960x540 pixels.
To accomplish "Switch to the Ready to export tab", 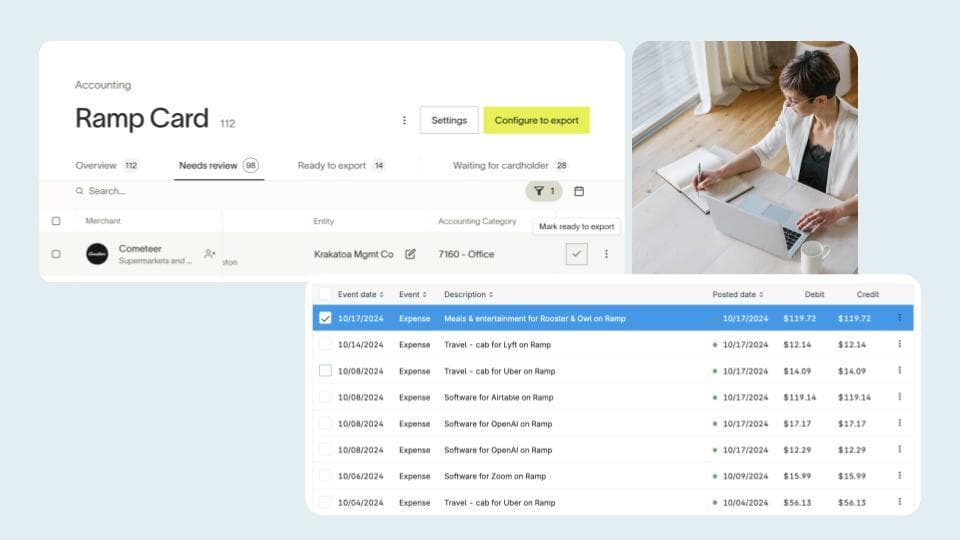I will coord(341,165).
